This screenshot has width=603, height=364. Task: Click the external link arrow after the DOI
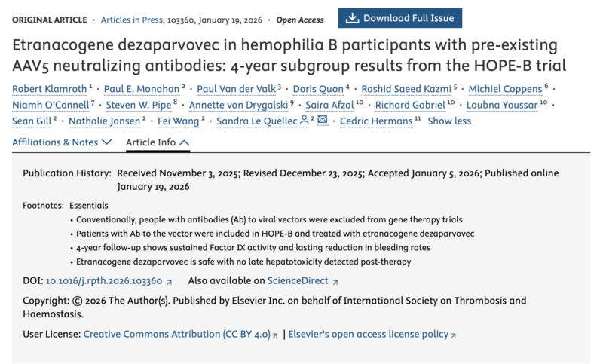click(169, 281)
